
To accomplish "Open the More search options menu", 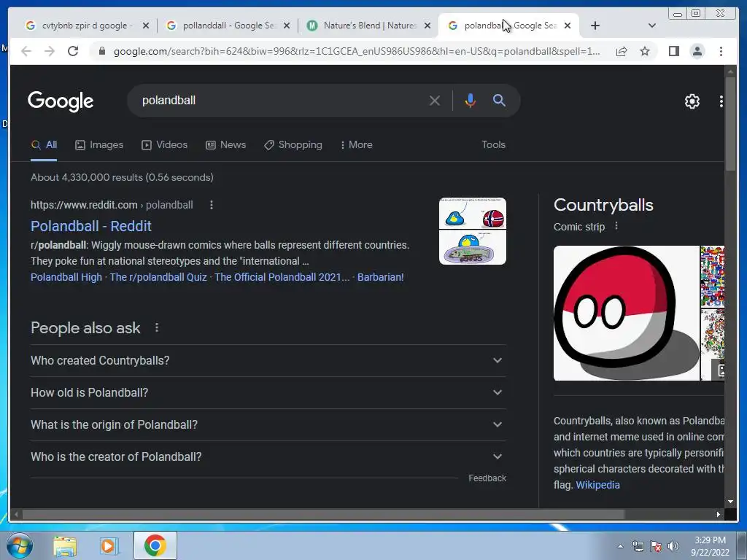I will coord(356,145).
